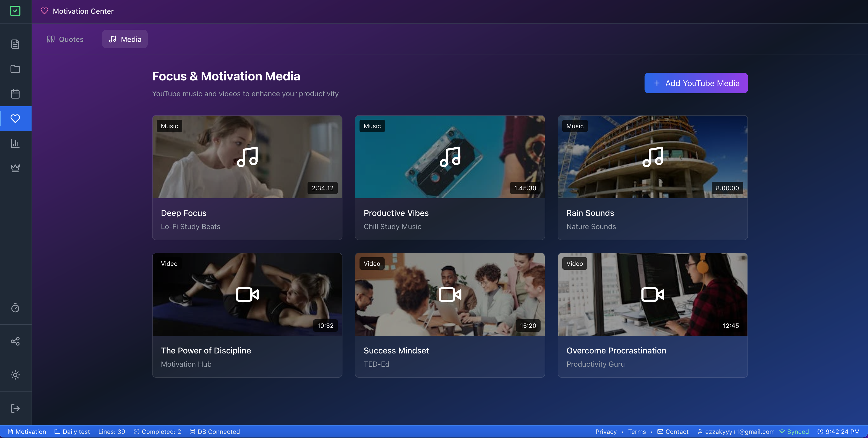Open the Privacy link in footer
The height and width of the screenshot is (438, 868).
[x=605, y=432]
